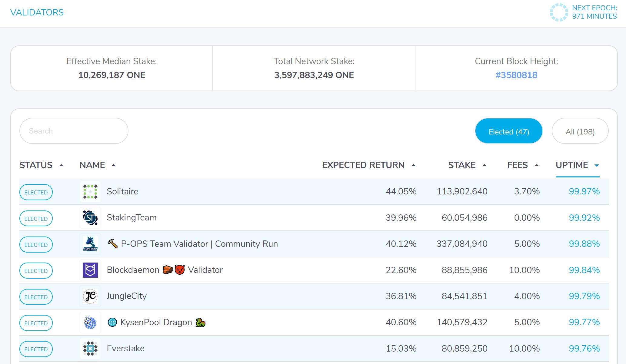
Task: Switch to Elected (47) validators filter
Action: [508, 132]
